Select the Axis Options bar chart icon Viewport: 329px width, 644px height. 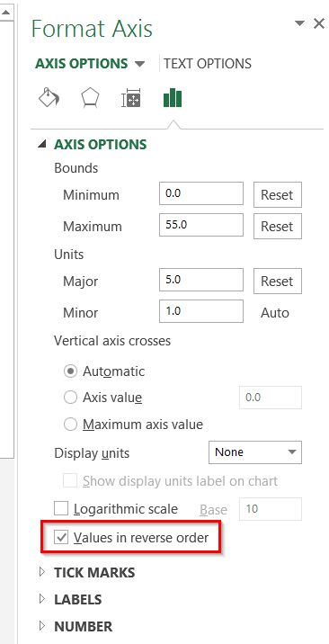tap(173, 98)
